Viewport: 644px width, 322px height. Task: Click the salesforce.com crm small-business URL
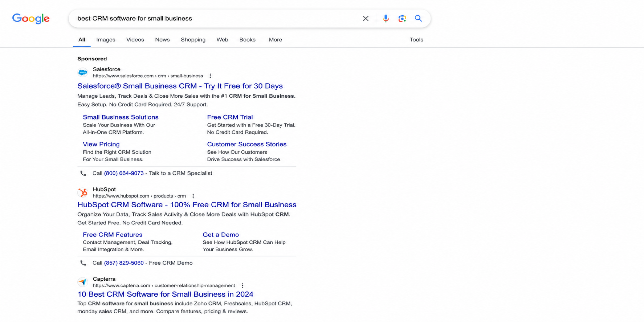(148, 76)
